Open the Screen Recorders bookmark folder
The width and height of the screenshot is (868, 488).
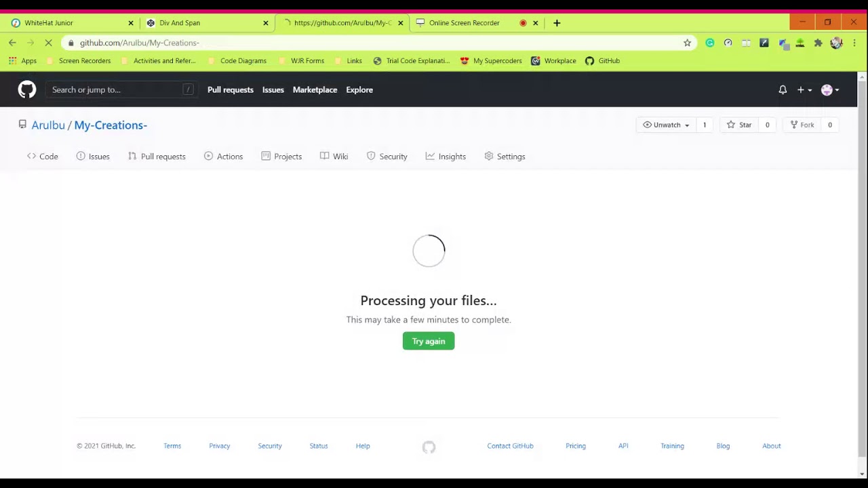pyautogui.click(x=79, y=60)
